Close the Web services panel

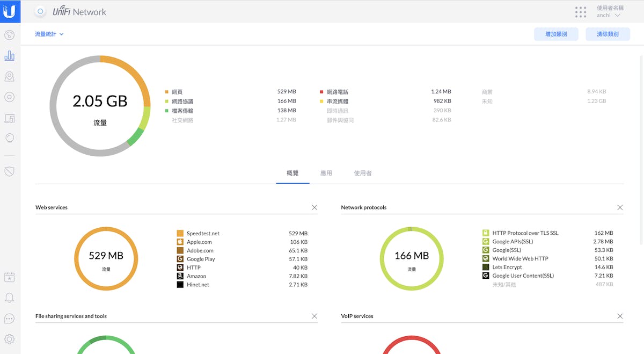tap(314, 207)
